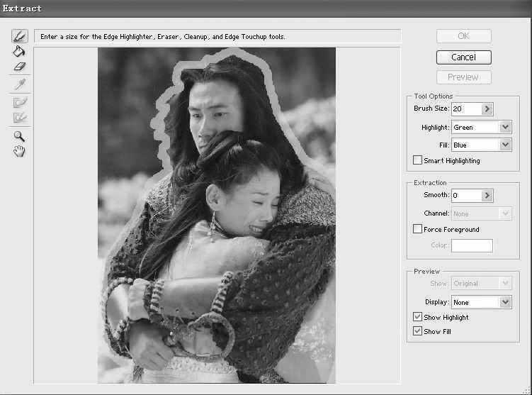Select the Cleanup tool
Screen dimensions: 532x395
tap(19, 102)
